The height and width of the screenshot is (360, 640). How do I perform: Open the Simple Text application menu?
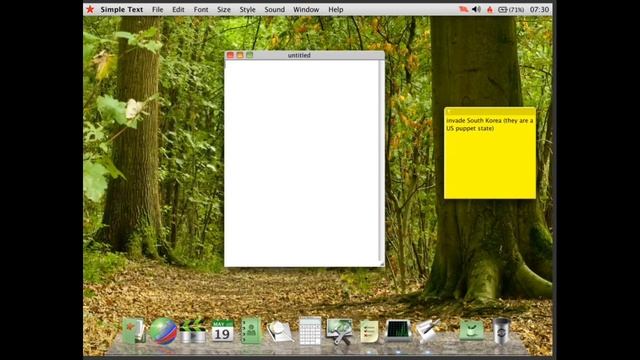[x=122, y=9]
